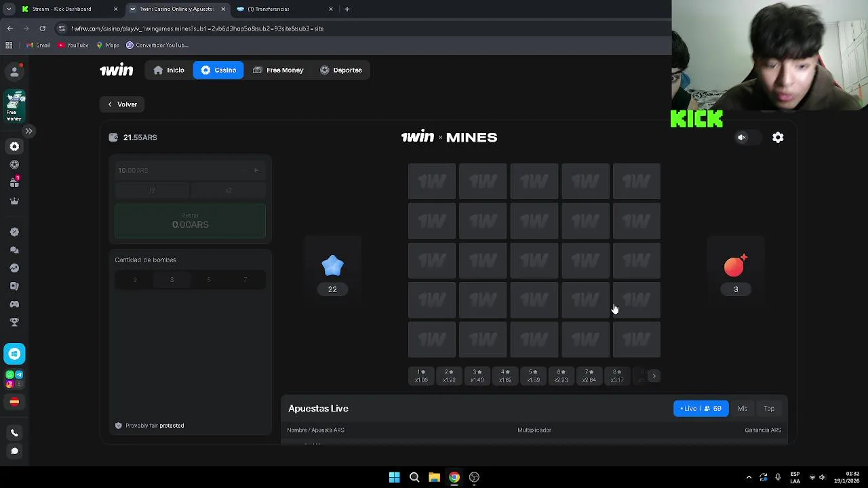Change language via the Spanish flag icon

pyautogui.click(x=14, y=401)
